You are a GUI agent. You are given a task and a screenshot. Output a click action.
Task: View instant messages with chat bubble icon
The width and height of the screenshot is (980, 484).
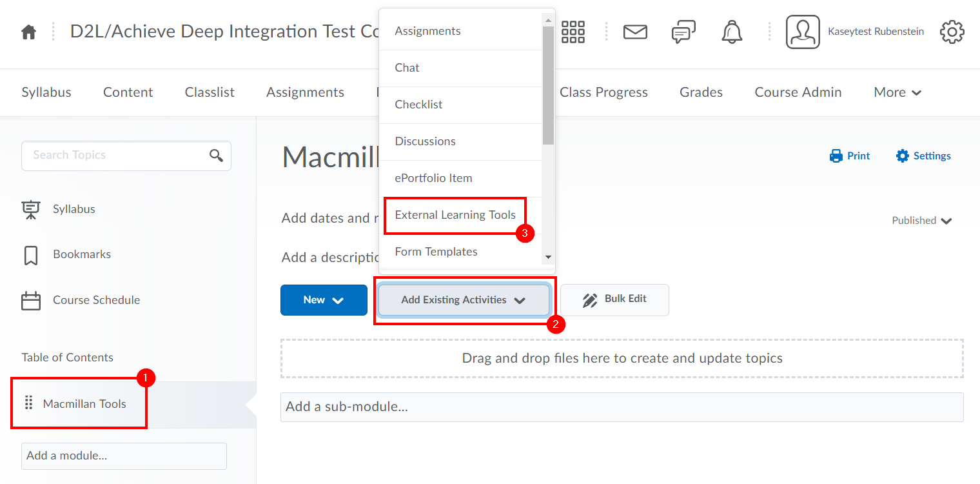683,31
